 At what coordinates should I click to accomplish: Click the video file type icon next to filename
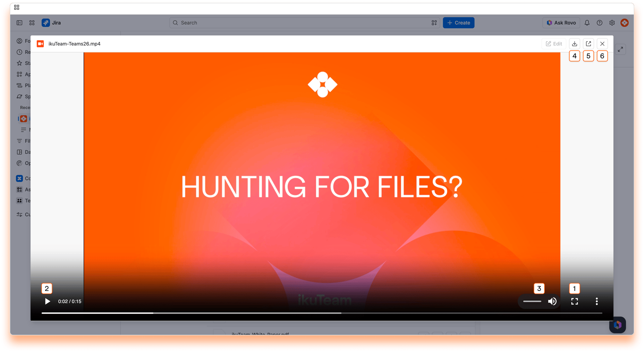click(40, 44)
